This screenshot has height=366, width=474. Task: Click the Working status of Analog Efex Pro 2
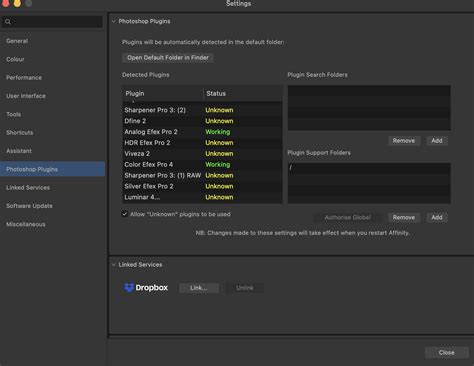(x=218, y=132)
